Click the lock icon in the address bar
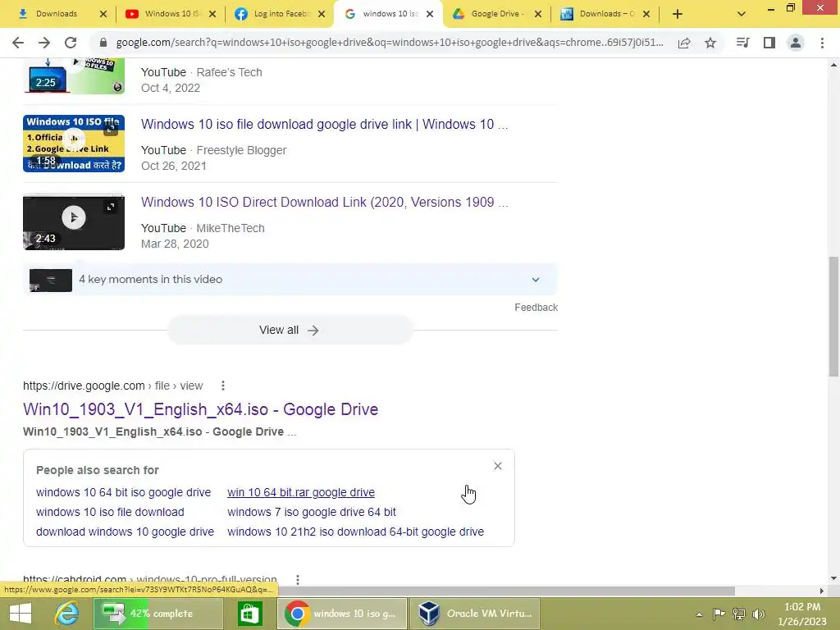Image resolution: width=840 pixels, height=630 pixels. tap(103, 43)
